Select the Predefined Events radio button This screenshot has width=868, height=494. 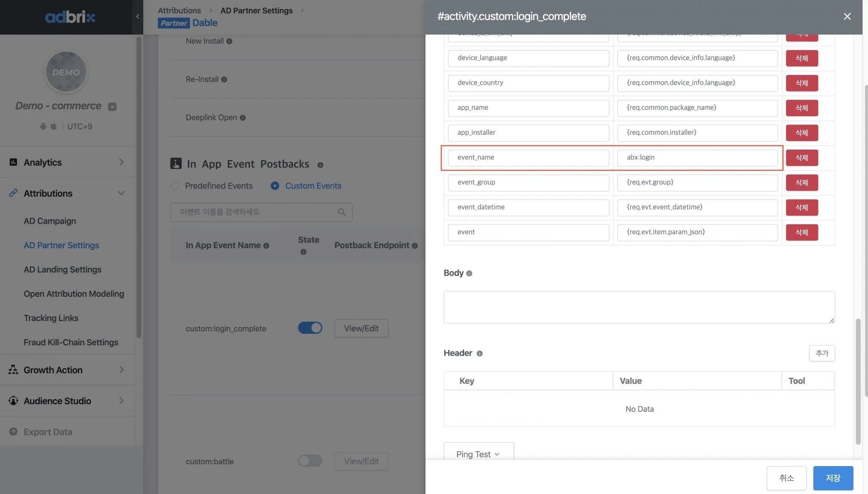tap(175, 186)
